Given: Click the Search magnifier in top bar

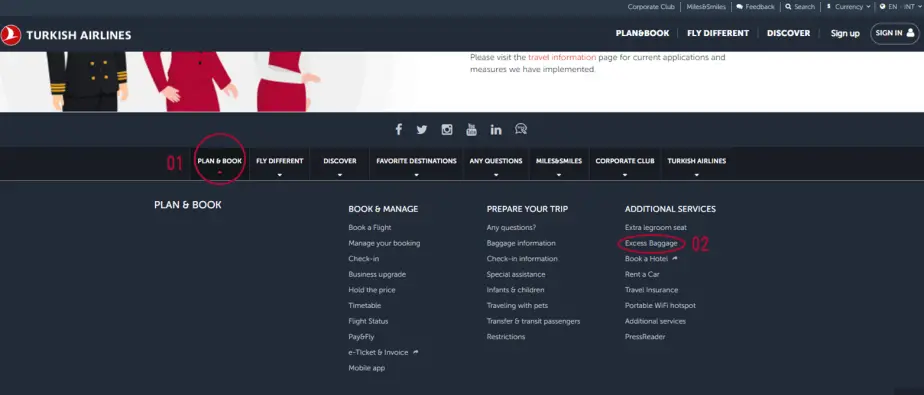Looking at the screenshot, I should pos(800,7).
